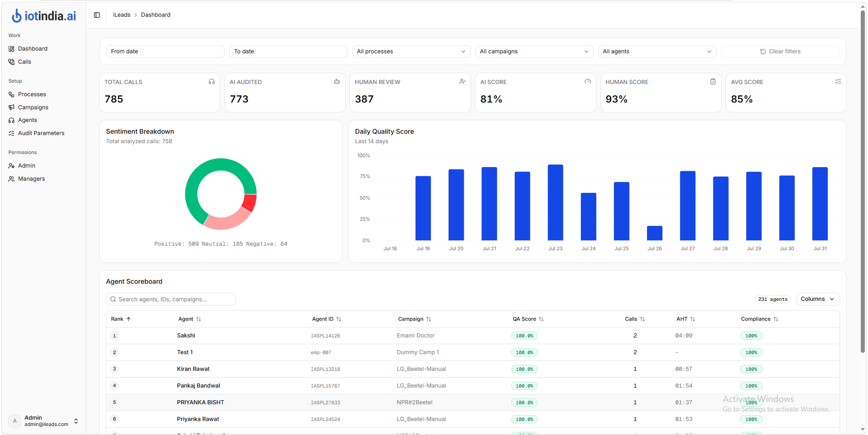Toggle the sidebar panel icon
868x435 pixels.
click(97, 15)
